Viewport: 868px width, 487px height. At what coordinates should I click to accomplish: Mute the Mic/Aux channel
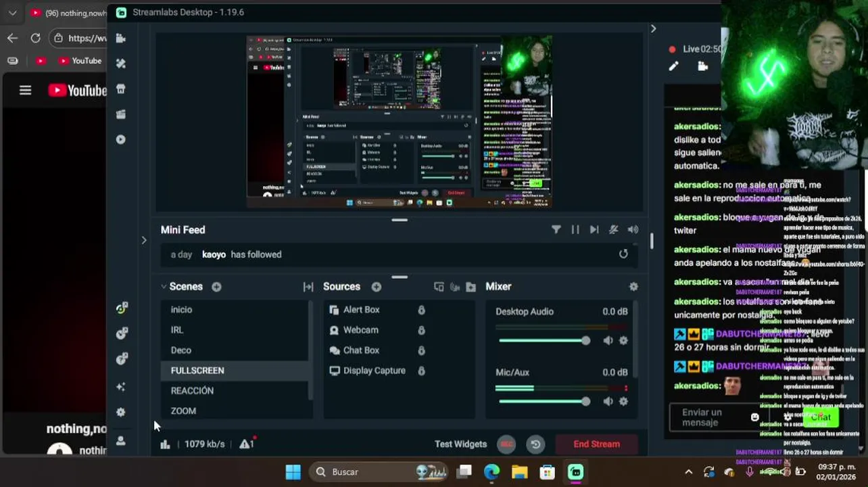pos(608,401)
